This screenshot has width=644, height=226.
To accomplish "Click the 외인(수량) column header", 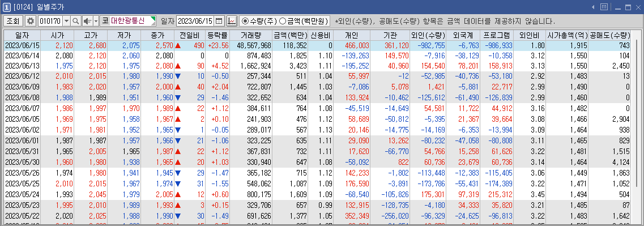I will [428, 35].
